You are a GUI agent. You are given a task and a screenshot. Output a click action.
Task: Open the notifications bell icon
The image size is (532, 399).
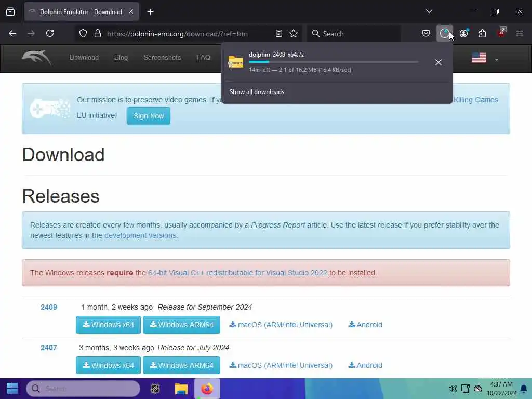pos(524,389)
